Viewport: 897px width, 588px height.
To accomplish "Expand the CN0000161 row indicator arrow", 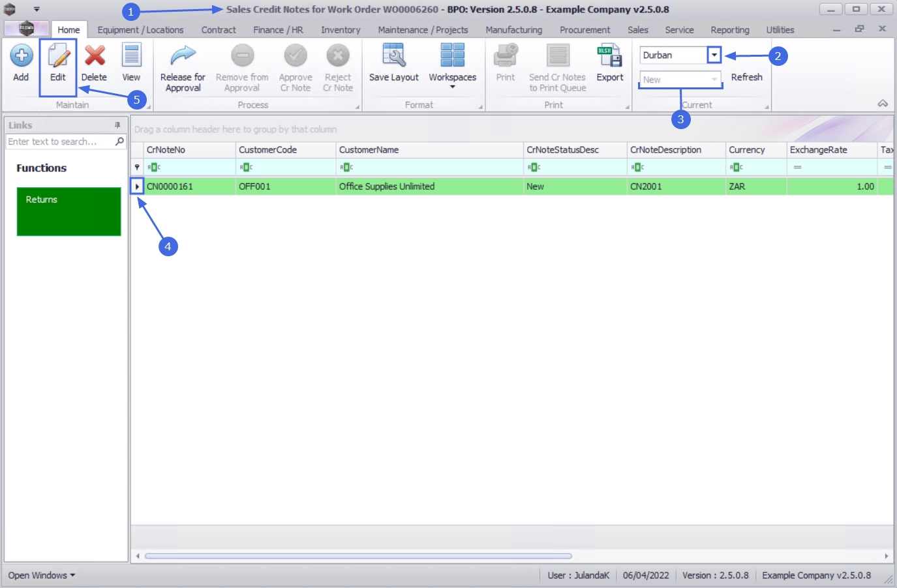I will 137,186.
